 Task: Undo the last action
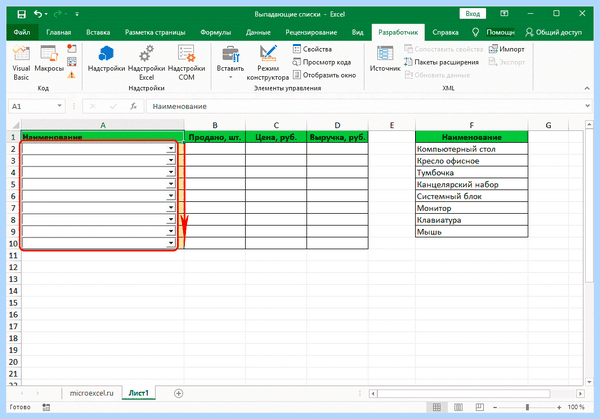(x=38, y=14)
